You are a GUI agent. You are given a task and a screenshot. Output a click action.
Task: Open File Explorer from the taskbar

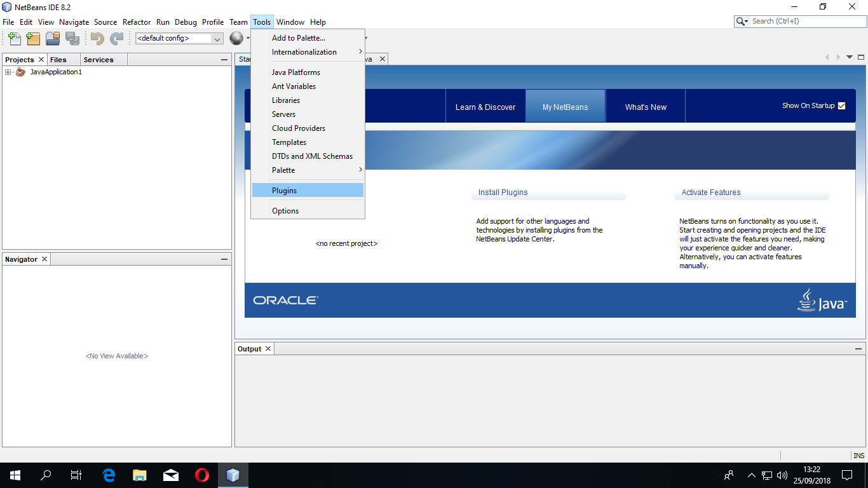140,475
